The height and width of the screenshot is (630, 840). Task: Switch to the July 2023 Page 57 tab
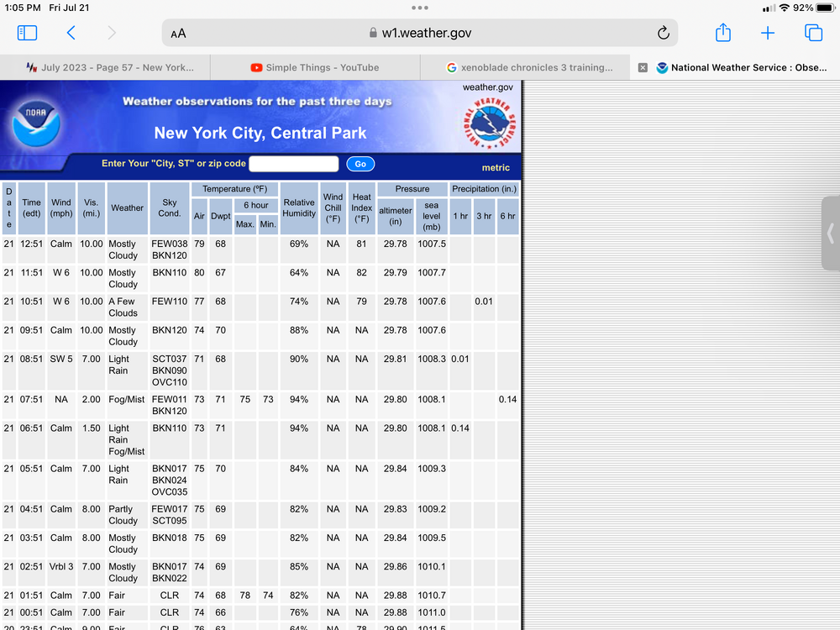point(105,67)
